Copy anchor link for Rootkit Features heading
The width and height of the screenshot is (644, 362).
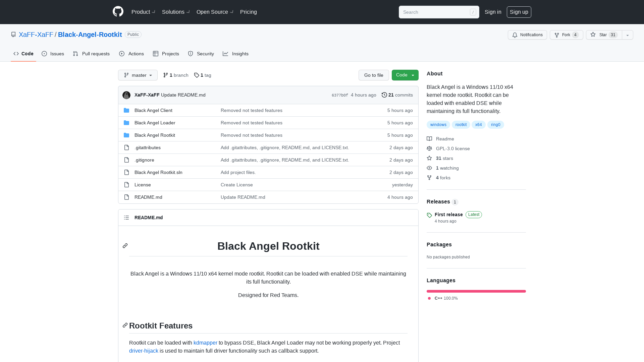pos(125,325)
